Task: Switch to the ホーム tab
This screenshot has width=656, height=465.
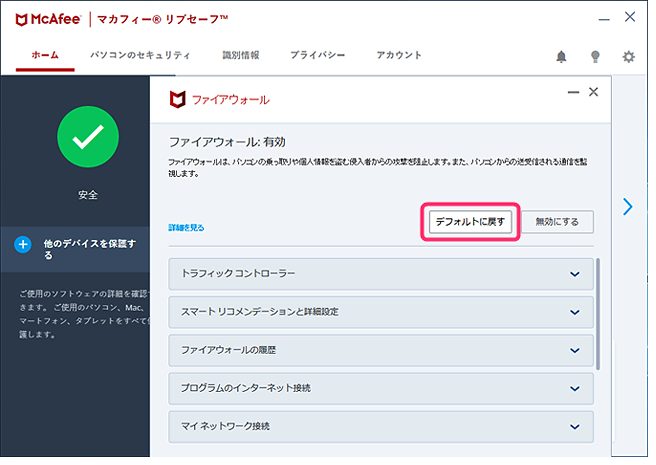Action: 45,55
